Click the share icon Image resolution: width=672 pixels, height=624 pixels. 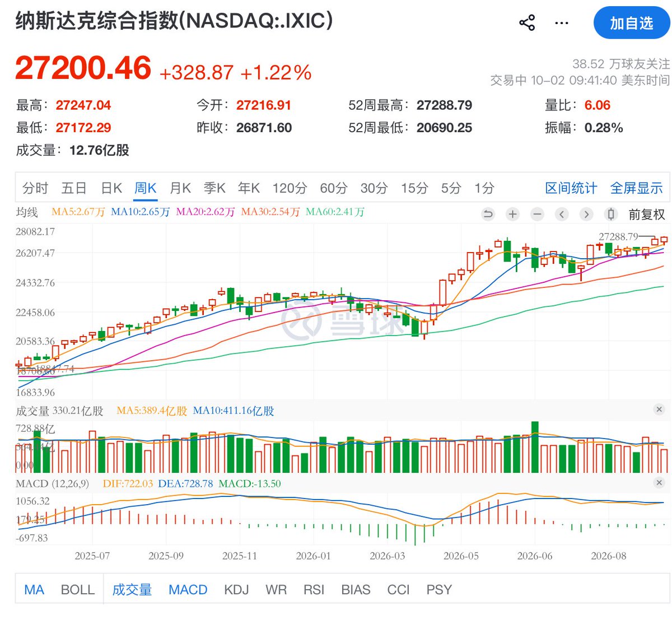[527, 23]
